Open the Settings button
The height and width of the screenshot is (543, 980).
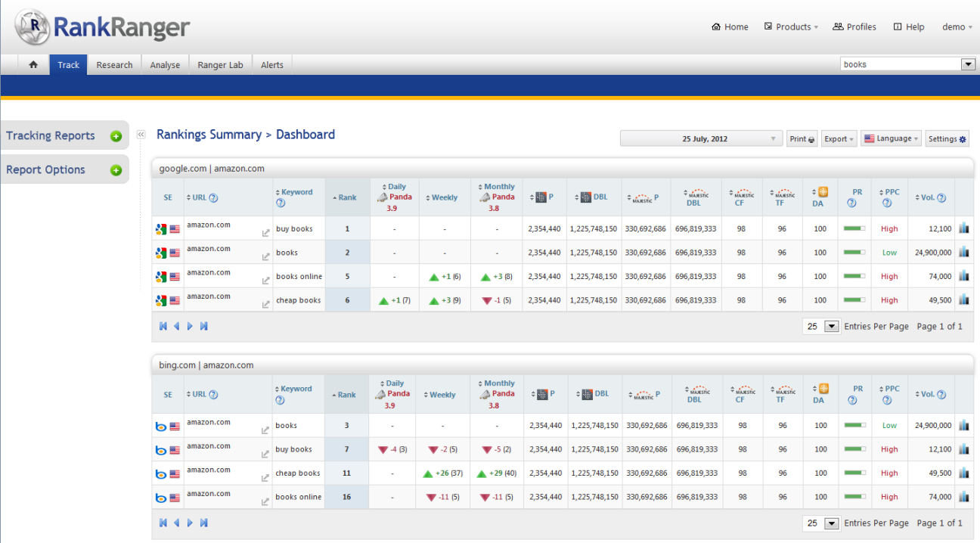(947, 139)
